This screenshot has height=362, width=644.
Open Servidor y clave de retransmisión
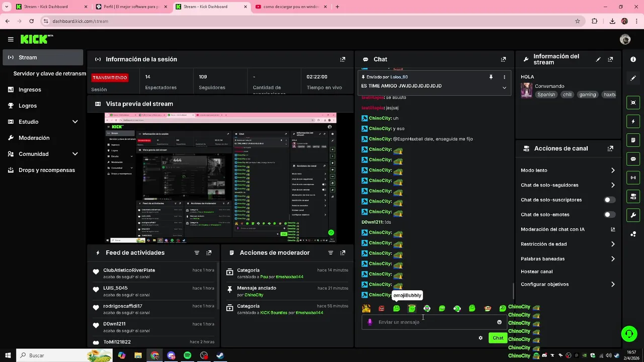click(x=49, y=73)
